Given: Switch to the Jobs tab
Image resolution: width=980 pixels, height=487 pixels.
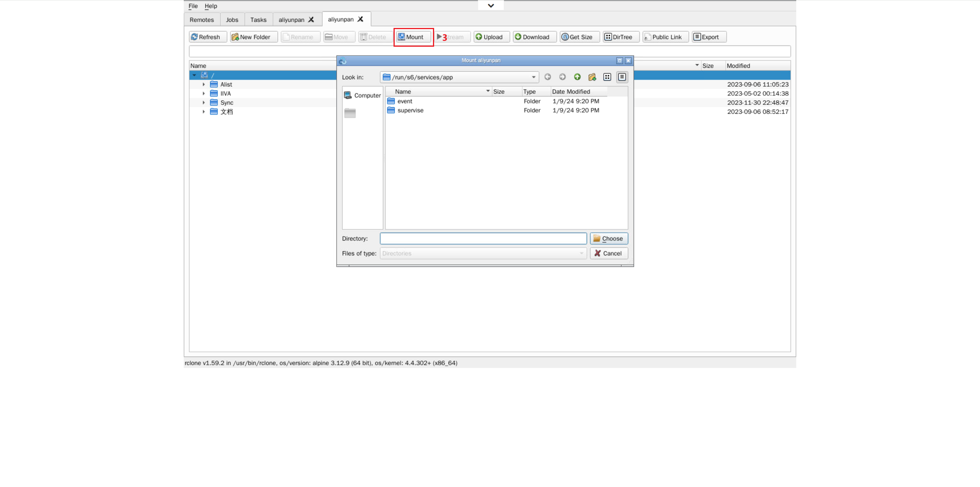Looking at the screenshot, I should point(232,20).
